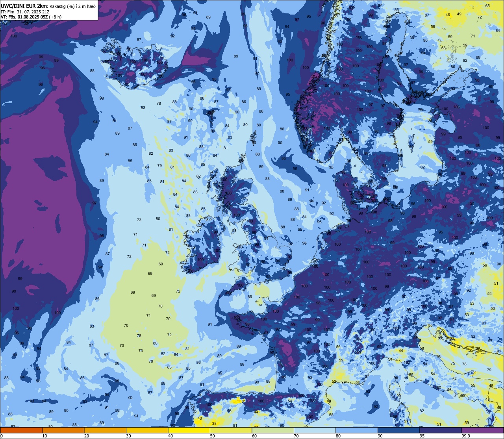504x439 pixels.
Task: Click the 90–95 medium blue legend segment
Action: pos(398,430)
